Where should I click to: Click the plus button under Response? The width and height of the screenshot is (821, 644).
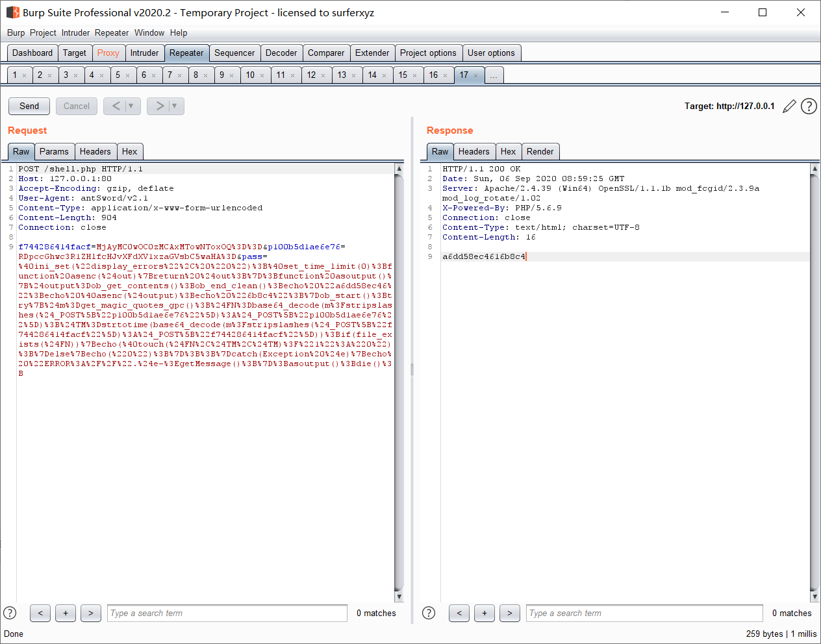485,613
